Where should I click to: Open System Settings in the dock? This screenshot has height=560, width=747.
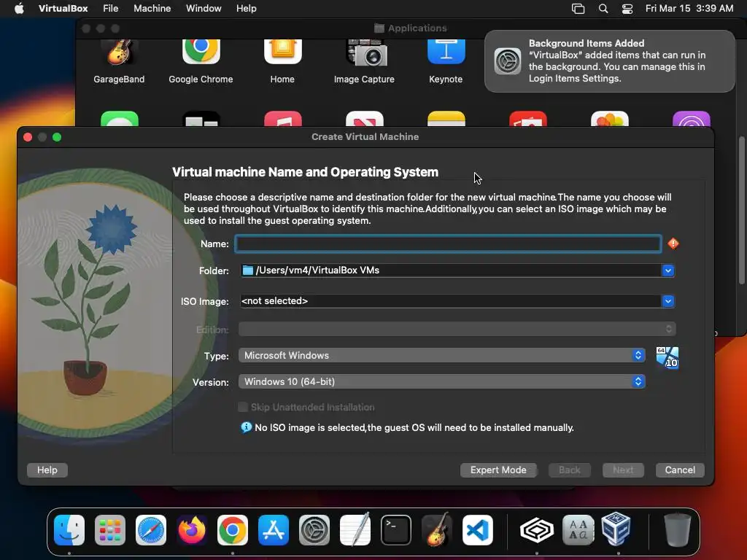314,529
